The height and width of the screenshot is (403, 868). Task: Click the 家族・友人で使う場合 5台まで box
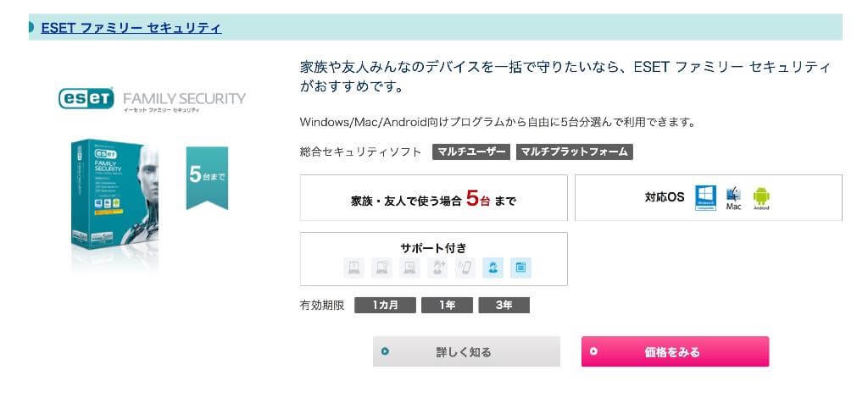tap(433, 198)
